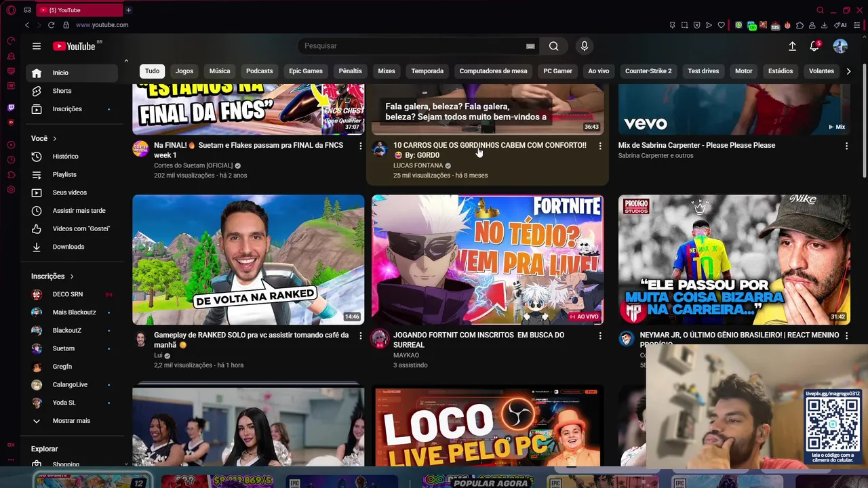Viewport: 868px width, 488px height.
Task: Select the Epic Games filter chip
Action: tap(306, 71)
